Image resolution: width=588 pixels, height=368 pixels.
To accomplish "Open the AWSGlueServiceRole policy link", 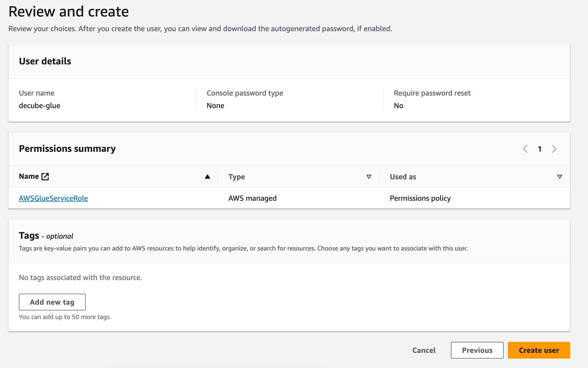I will [53, 198].
